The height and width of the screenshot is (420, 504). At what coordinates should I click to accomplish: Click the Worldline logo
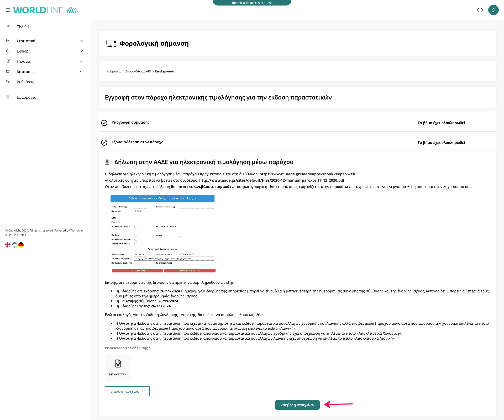coord(46,10)
